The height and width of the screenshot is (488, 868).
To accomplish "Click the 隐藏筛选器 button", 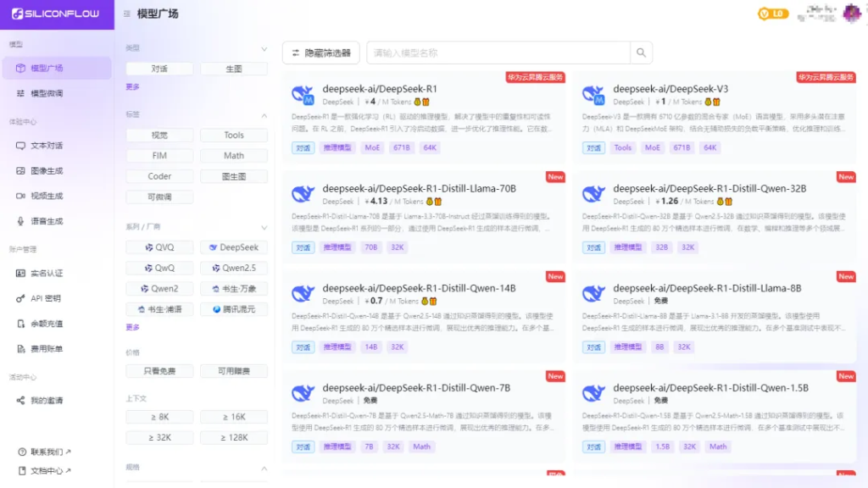I will point(320,53).
